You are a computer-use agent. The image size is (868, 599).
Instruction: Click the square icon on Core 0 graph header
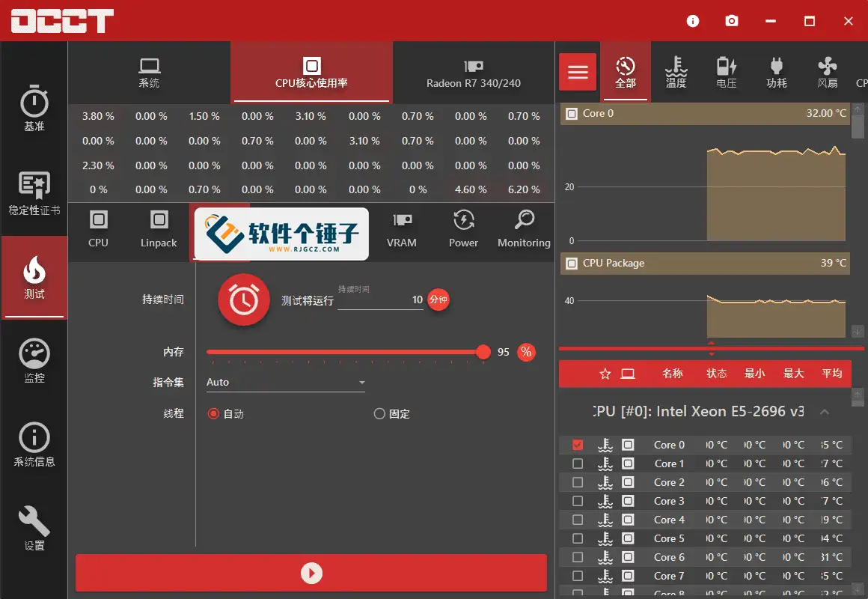[571, 114]
